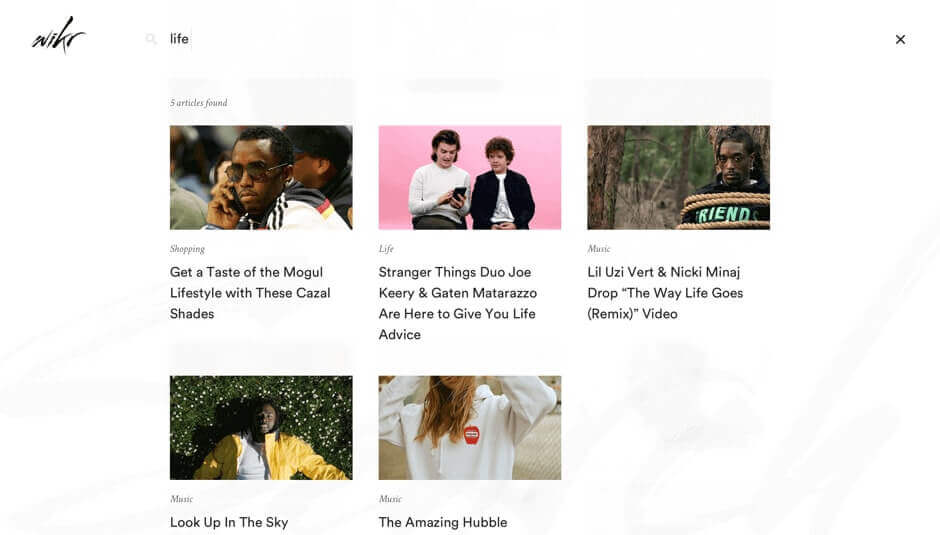Open the Stranger Things duo thumbnail

coord(470,178)
